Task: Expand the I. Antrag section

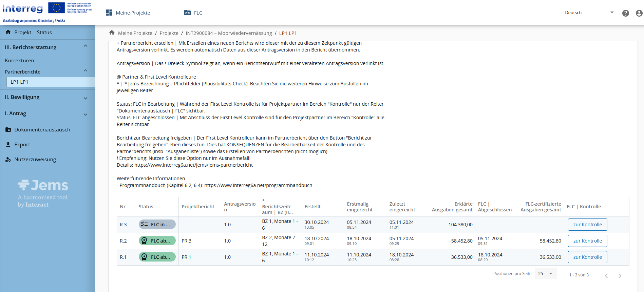Action: click(86, 114)
